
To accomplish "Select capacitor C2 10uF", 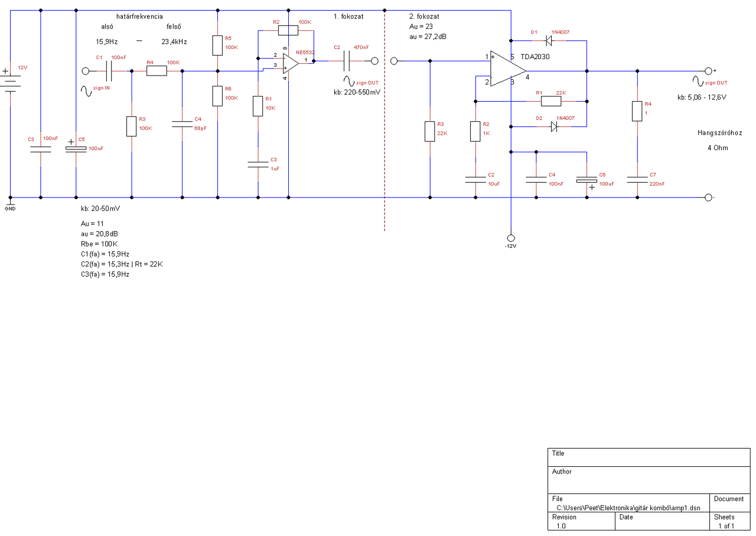I will point(475,179).
